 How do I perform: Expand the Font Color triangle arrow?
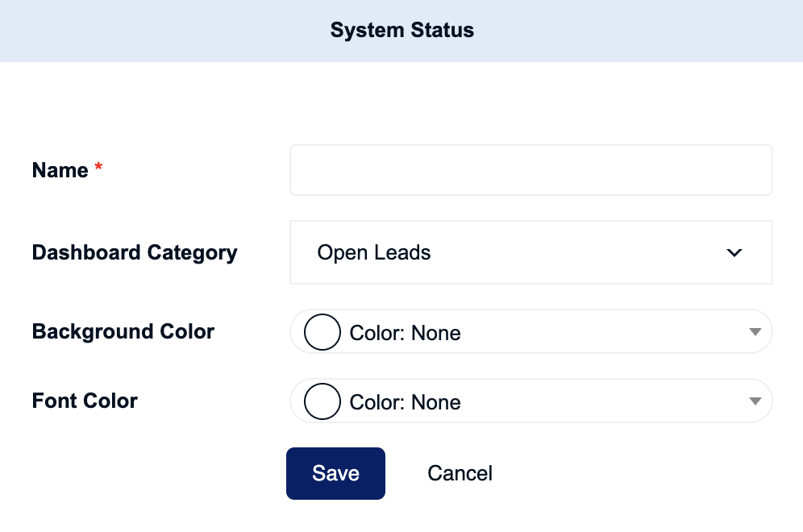tap(755, 401)
